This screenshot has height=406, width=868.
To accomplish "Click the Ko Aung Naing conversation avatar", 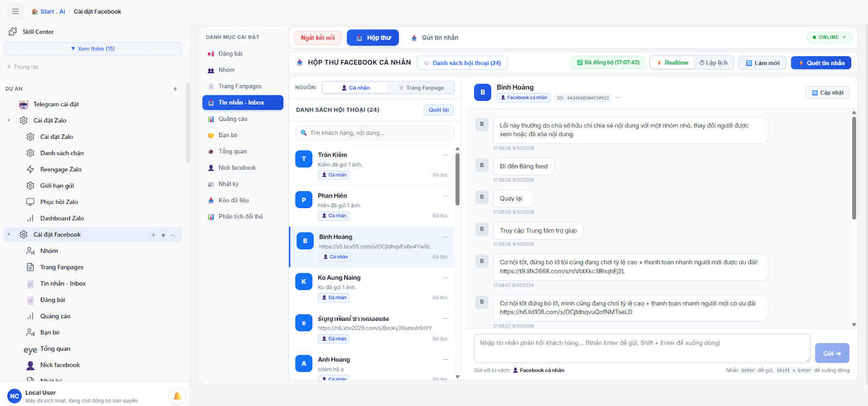I will click(304, 282).
